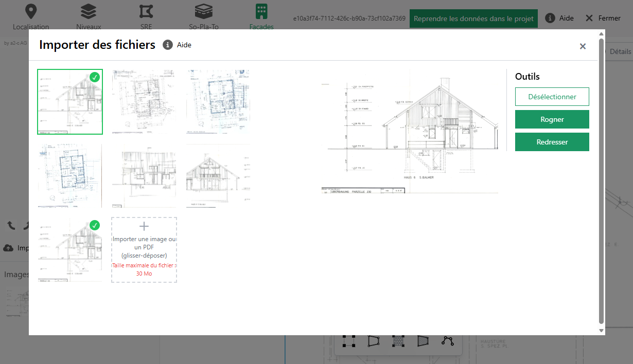The height and width of the screenshot is (364, 633).
Task: Select the polyline nodes tool in the bottom toolbar
Action: pyautogui.click(x=448, y=341)
